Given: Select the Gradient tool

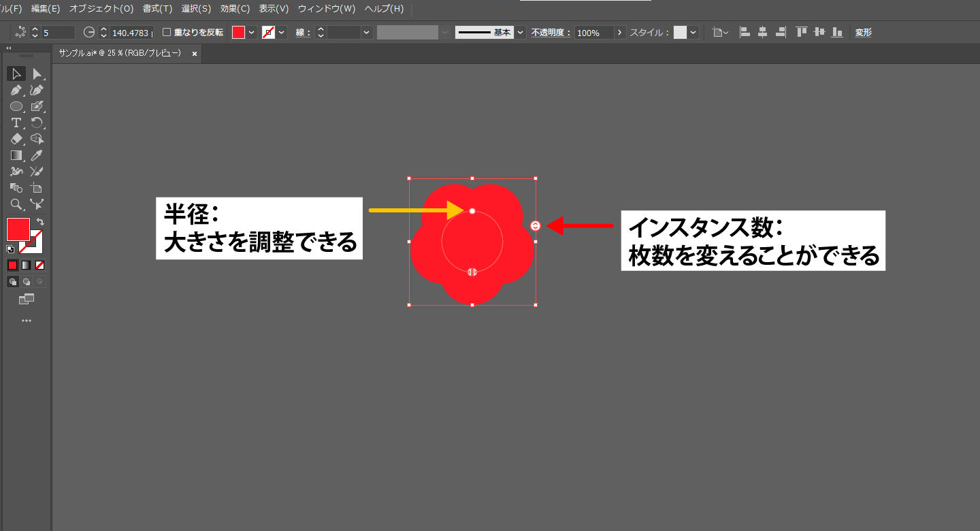Looking at the screenshot, I should pyautogui.click(x=16, y=155).
